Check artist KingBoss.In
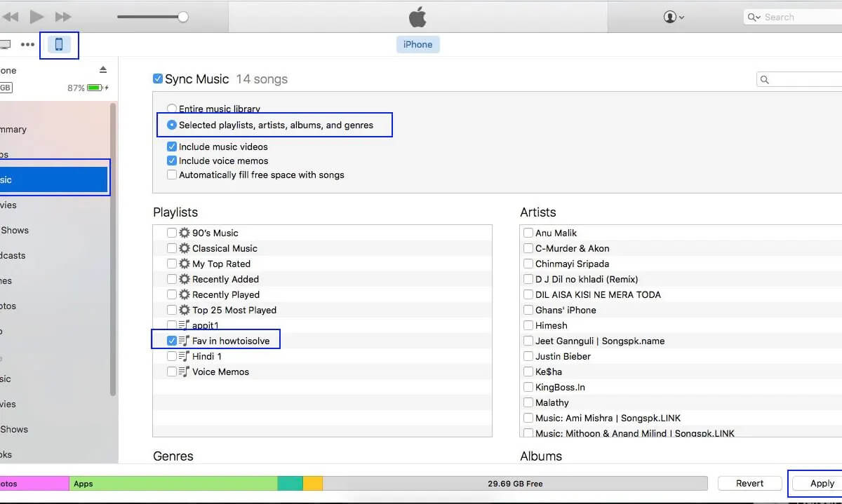Image resolution: width=842 pixels, height=504 pixels. click(x=528, y=387)
